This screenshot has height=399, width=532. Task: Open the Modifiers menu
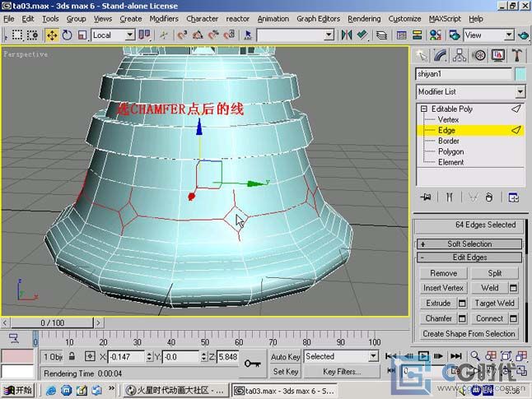click(164, 19)
